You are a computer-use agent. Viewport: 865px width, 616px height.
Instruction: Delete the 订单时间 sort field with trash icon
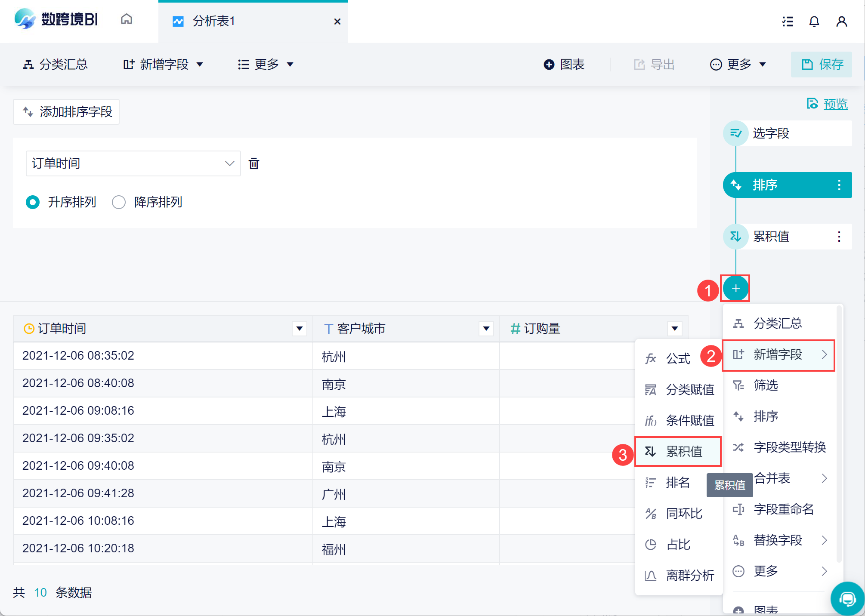pos(254,163)
